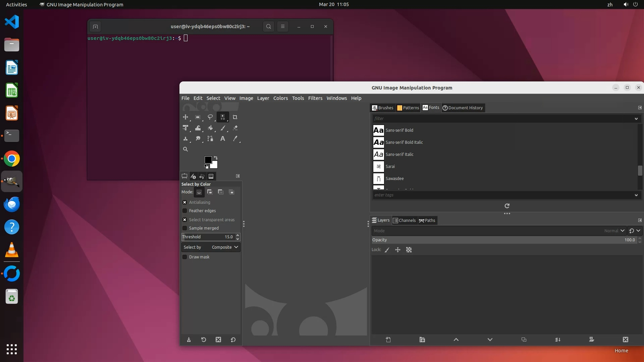644x362 pixels.
Task: Select the Crop tool
Action: point(235,117)
